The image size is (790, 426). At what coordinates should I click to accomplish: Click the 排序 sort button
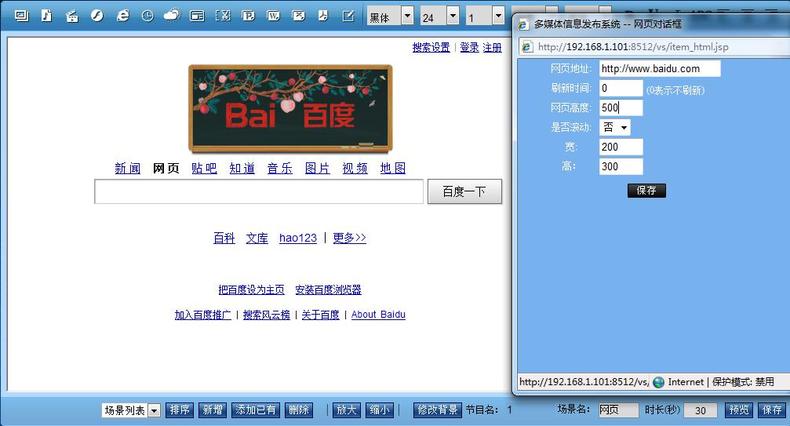(x=180, y=410)
